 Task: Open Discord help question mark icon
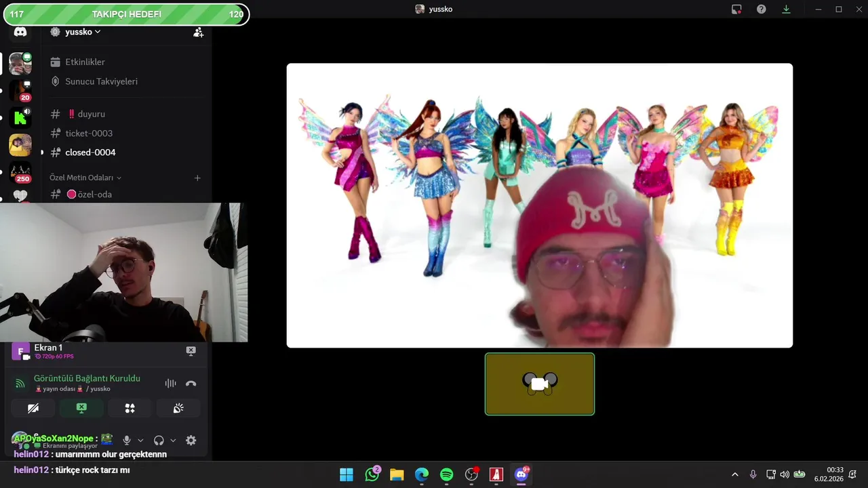pyautogui.click(x=762, y=9)
